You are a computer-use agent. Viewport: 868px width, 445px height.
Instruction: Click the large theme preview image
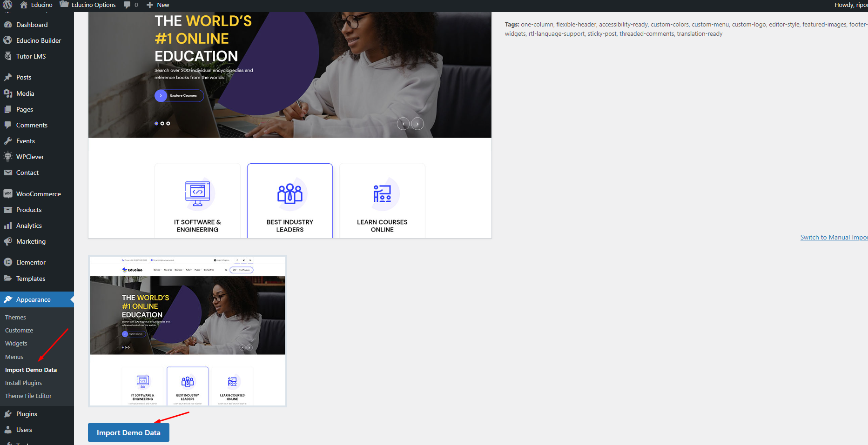[x=290, y=125]
